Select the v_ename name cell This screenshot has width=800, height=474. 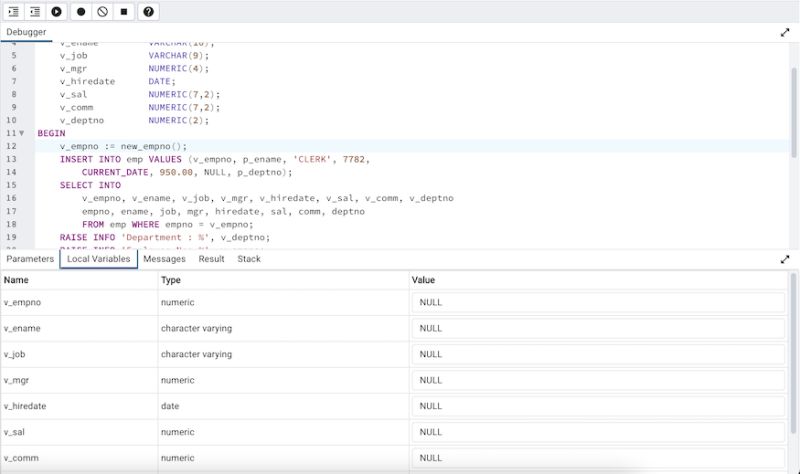pos(79,329)
